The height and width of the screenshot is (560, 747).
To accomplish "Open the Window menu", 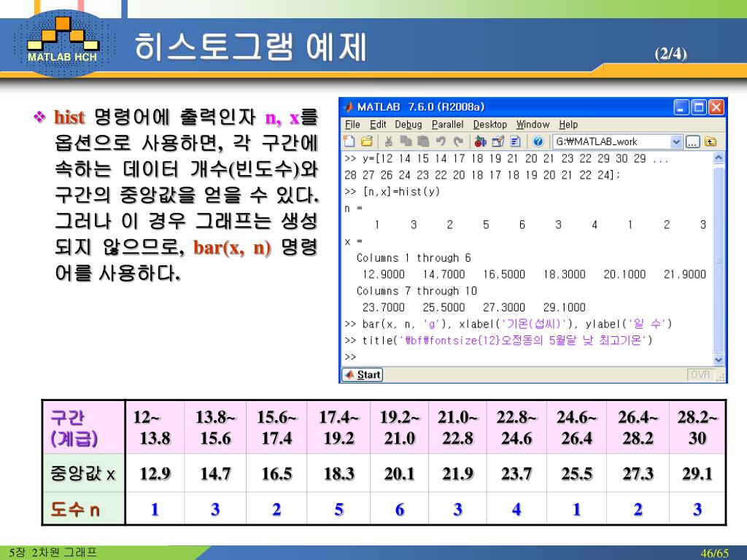I will click(x=533, y=125).
